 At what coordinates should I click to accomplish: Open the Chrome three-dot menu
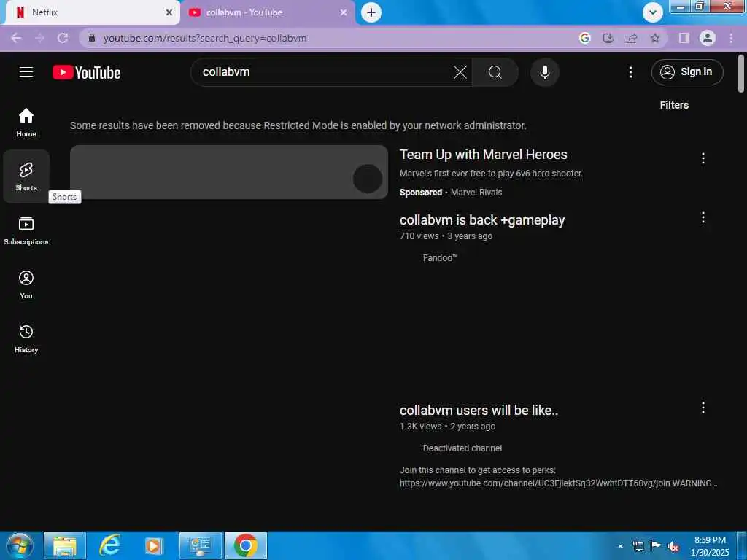point(731,38)
